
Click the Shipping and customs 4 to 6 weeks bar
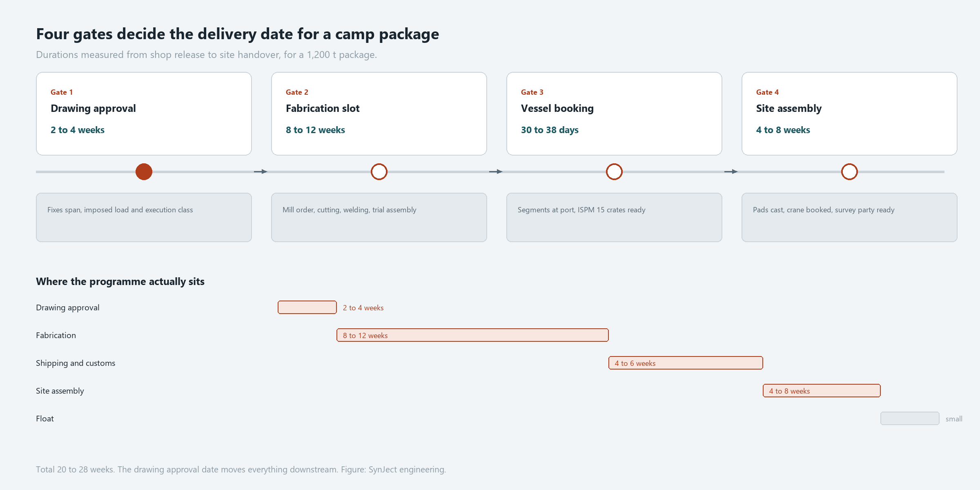click(686, 363)
